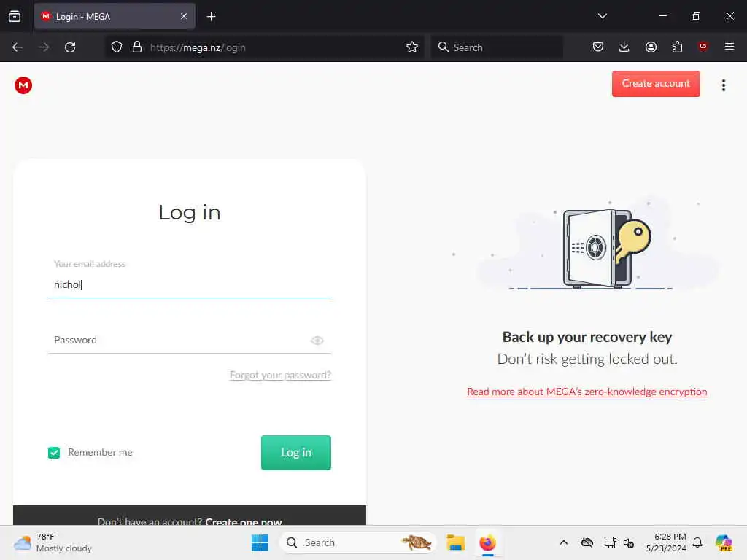Image resolution: width=747 pixels, height=560 pixels.
Task: Open the display/network tray icon
Action: pyautogui.click(x=610, y=542)
